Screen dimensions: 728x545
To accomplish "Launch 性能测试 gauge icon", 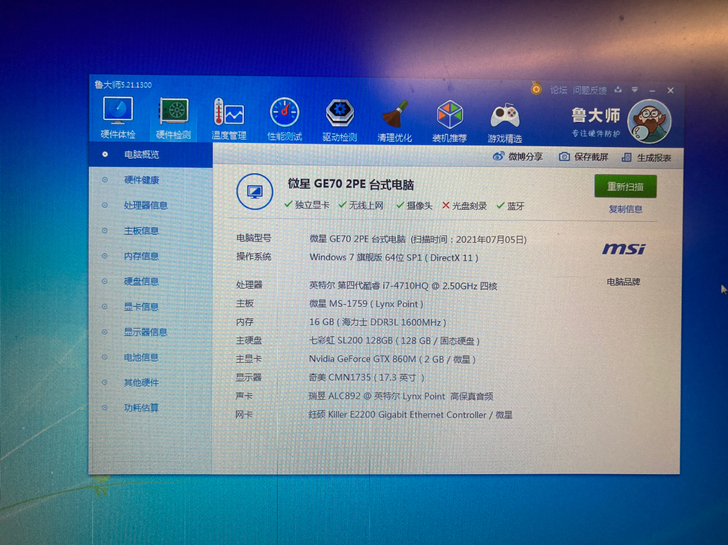I will click(x=284, y=112).
